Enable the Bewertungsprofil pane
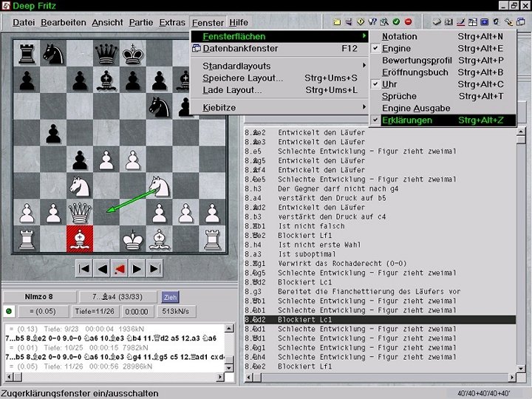532x399 pixels. tap(443, 61)
